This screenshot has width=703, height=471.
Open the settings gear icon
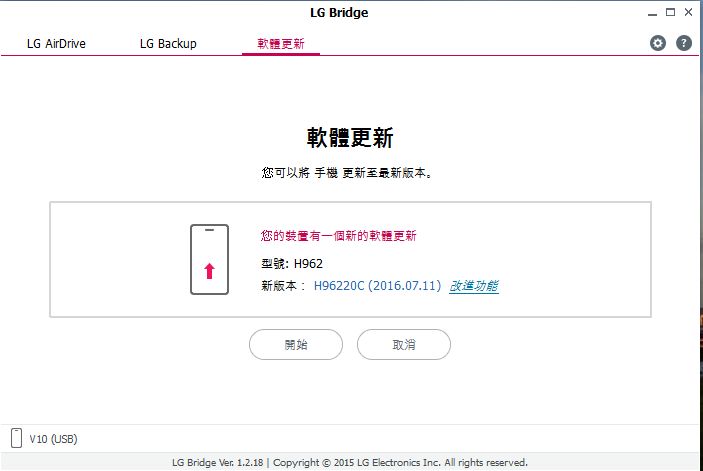pyautogui.click(x=658, y=43)
